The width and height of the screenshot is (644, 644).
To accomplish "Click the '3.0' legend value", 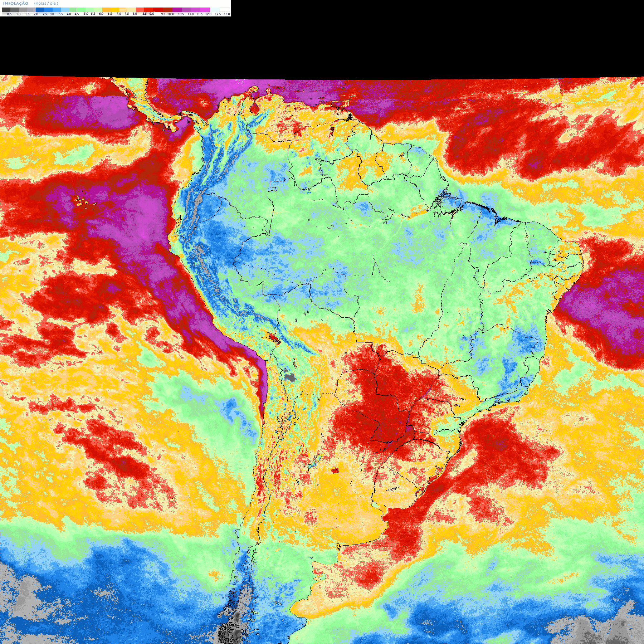I will (x=52, y=14).
